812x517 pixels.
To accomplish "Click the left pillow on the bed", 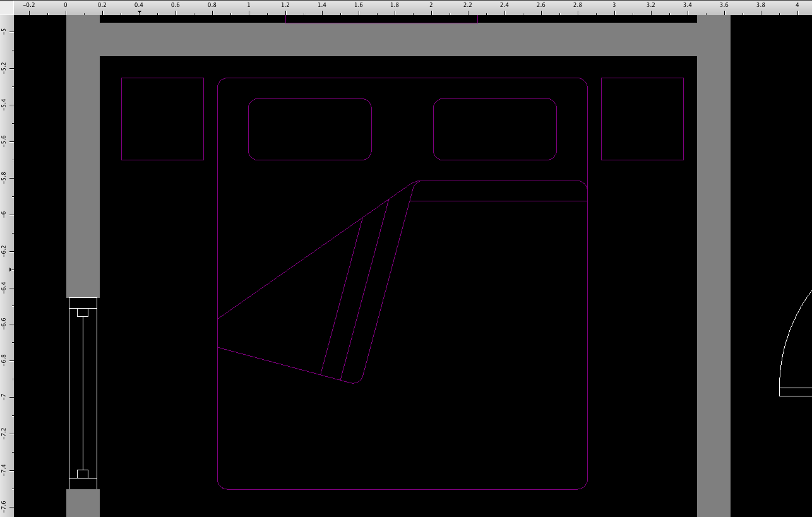I will (310, 129).
